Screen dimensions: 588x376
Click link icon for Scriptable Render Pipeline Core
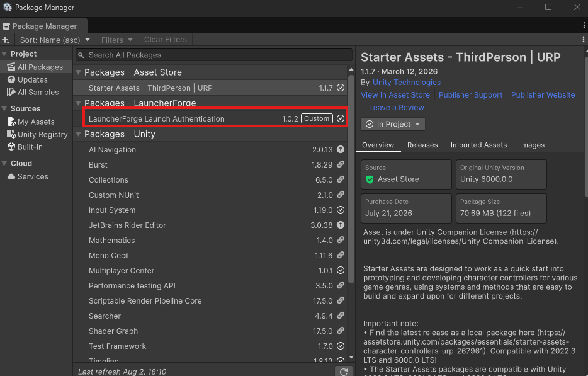(x=341, y=300)
